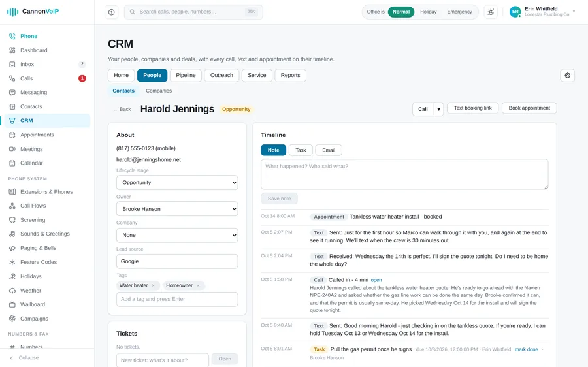This screenshot has height=367, width=588.
Task: Click the New ticket input field
Action: 163,360
